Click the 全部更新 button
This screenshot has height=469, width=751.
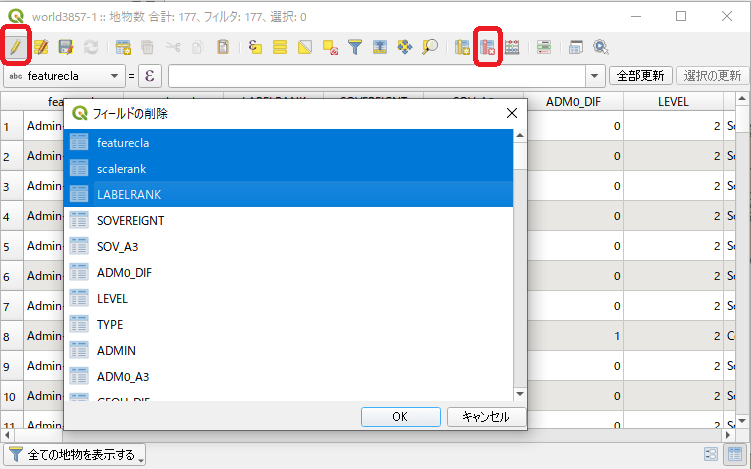point(640,76)
